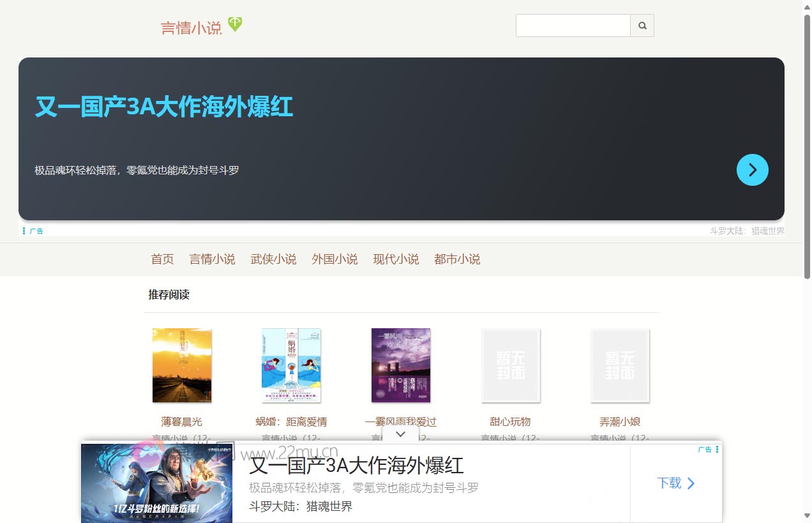Select the blue circular arrow in the banner
This screenshot has width=812, height=523.
[x=752, y=170]
